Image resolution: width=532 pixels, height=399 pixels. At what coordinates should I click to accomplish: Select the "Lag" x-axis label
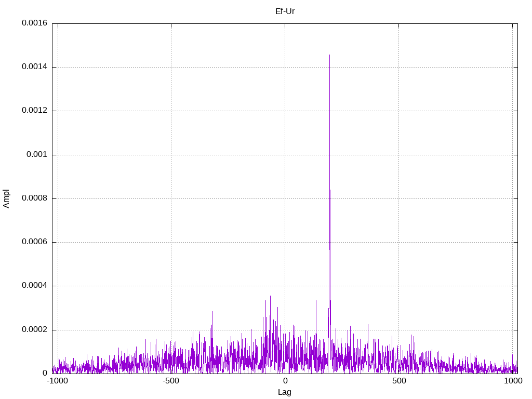click(285, 392)
